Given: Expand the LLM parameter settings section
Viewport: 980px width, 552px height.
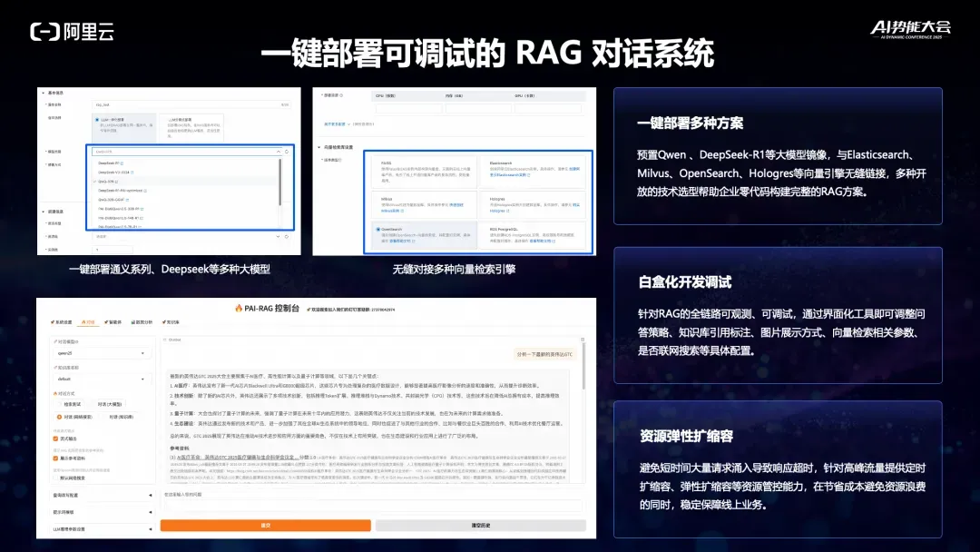Looking at the screenshot, I should click(103, 529).
